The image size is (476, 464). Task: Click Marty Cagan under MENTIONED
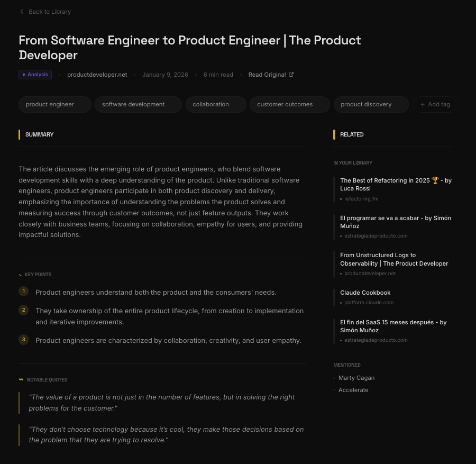356,378
